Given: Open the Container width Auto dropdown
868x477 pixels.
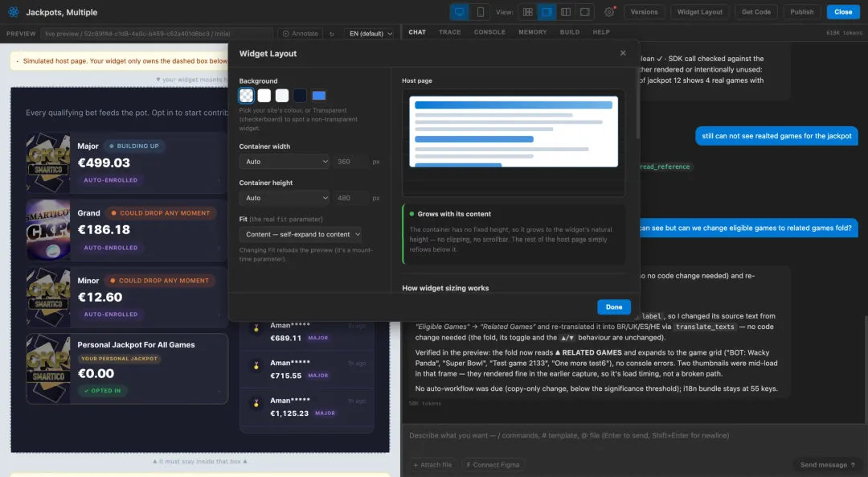Looking at the screenshot, I should [x=285, y=162].
